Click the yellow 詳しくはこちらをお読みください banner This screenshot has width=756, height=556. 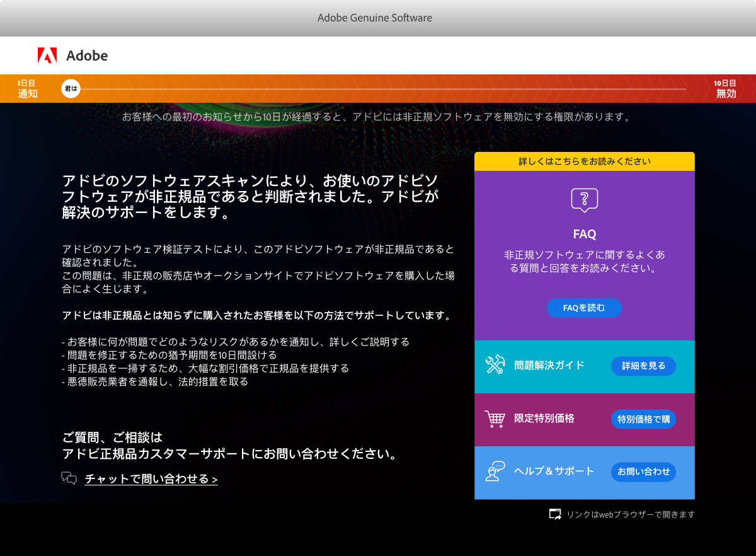pos(584,161)
